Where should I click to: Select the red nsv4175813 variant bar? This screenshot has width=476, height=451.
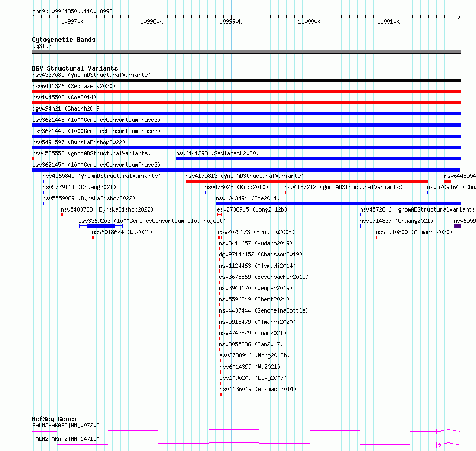307,181
